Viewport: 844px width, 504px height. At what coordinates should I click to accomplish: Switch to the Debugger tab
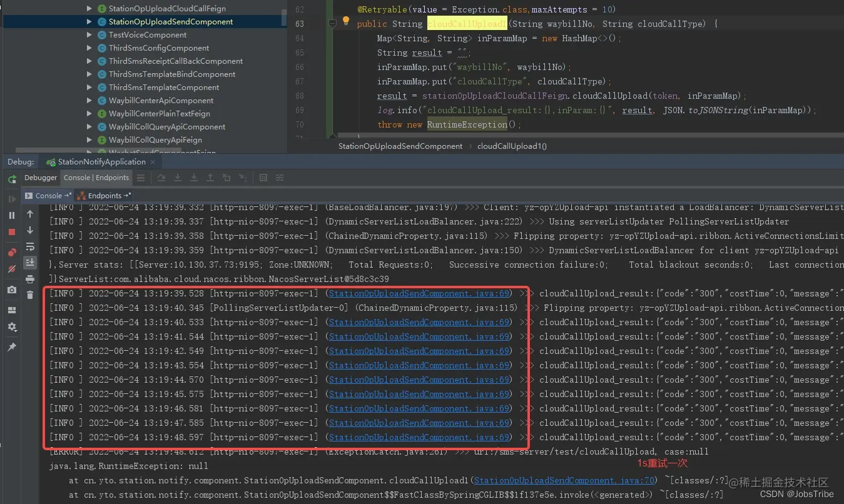pyautogui.click(x=41, y=178)
